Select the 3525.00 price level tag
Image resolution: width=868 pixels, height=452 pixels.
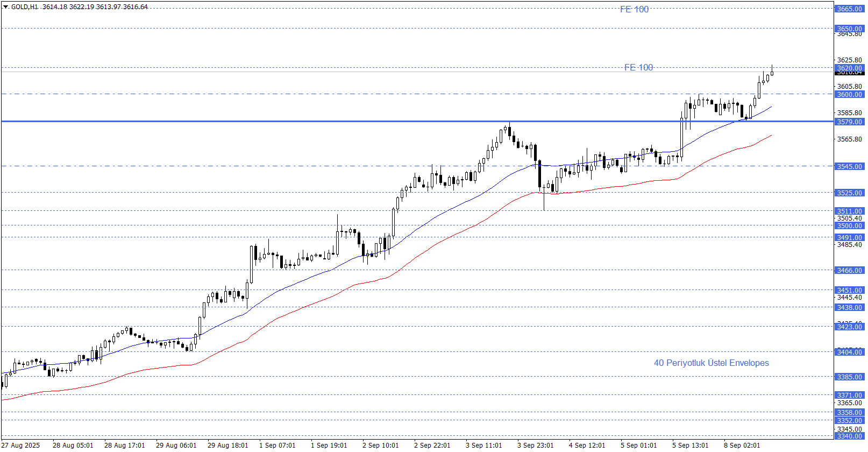(849, 193)
